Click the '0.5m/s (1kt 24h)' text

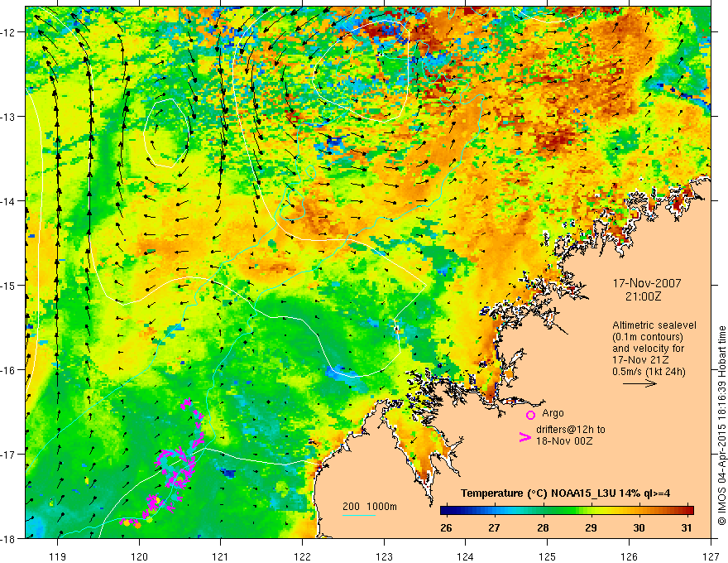click(649, 372)
